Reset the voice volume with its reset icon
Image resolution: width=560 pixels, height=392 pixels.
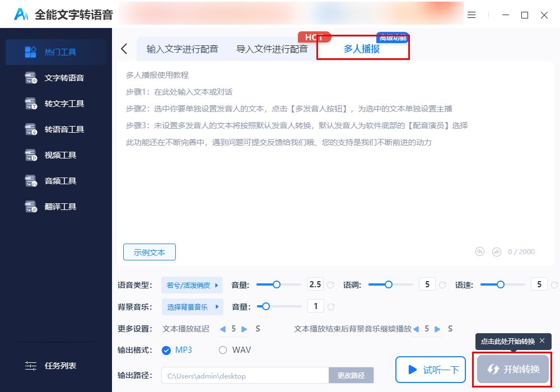coord(331,285)
